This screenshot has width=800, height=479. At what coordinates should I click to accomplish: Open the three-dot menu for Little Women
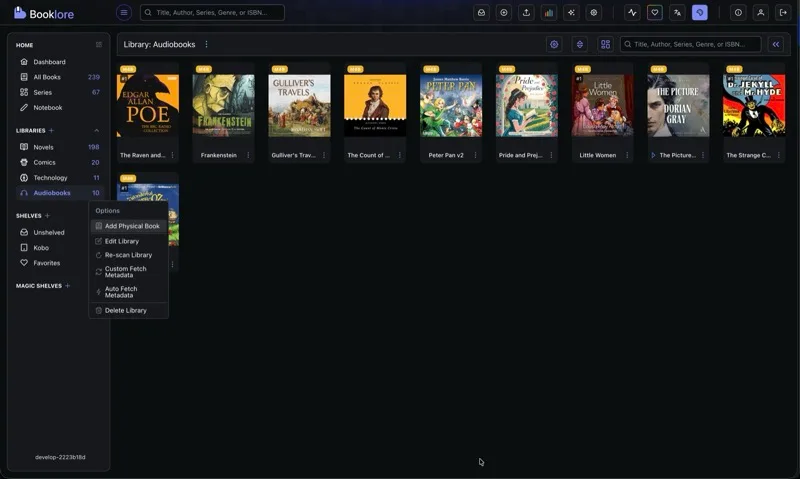tap(627, 155)
